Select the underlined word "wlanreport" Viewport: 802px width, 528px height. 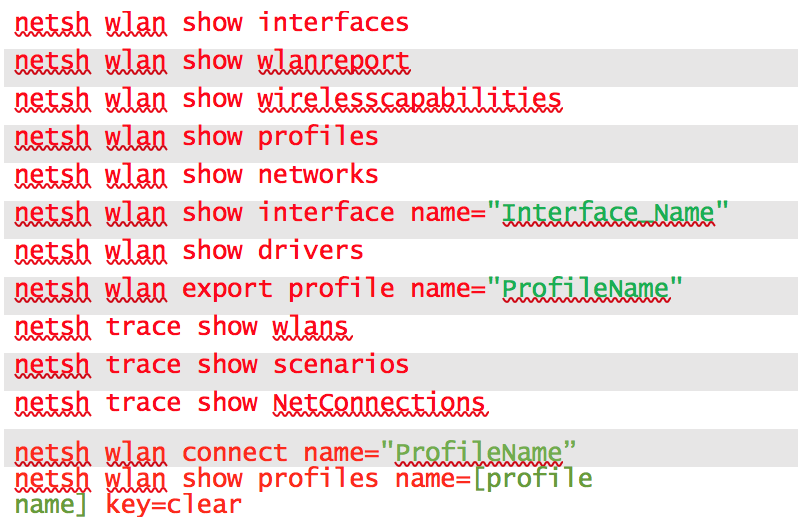pyautogui.click(x=333, y=61)
